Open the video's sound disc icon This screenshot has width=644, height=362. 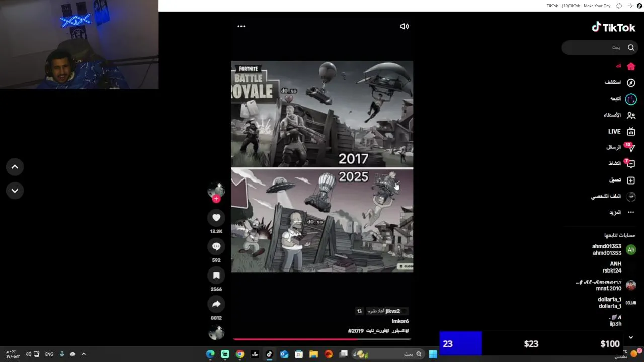(216, 332)
